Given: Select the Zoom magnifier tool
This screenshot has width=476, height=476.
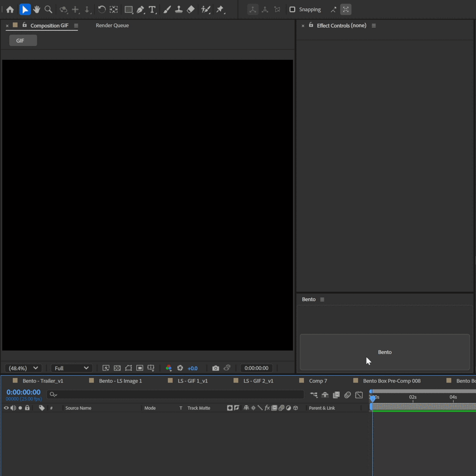Looking at the screenshot, I should click(x=48, y=9).
